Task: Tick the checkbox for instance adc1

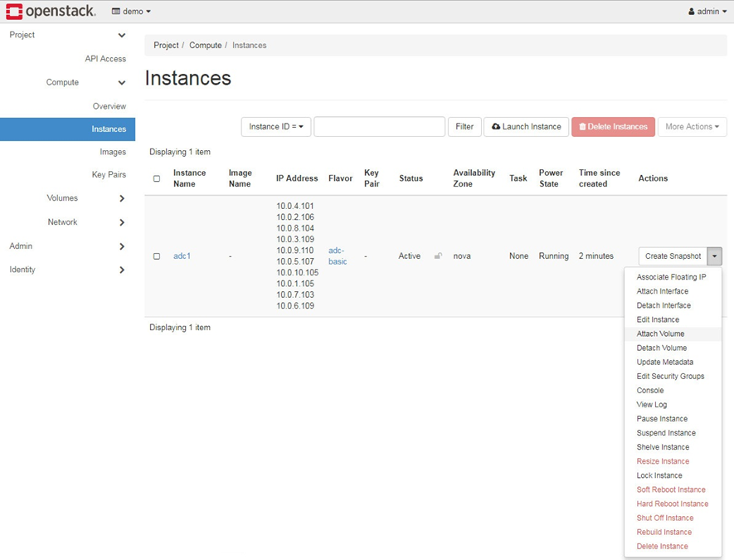Action: click(x=157, y=256)
